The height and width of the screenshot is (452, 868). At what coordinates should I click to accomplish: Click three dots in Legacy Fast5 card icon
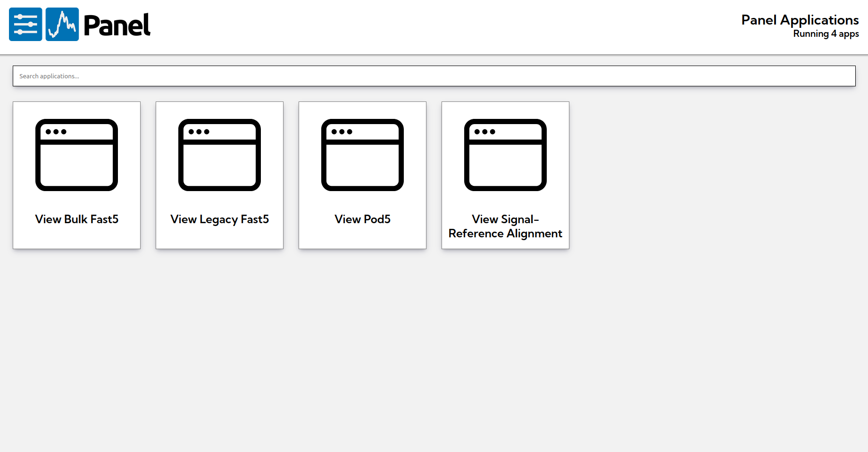pyautogui.click(x=199, y=132)
